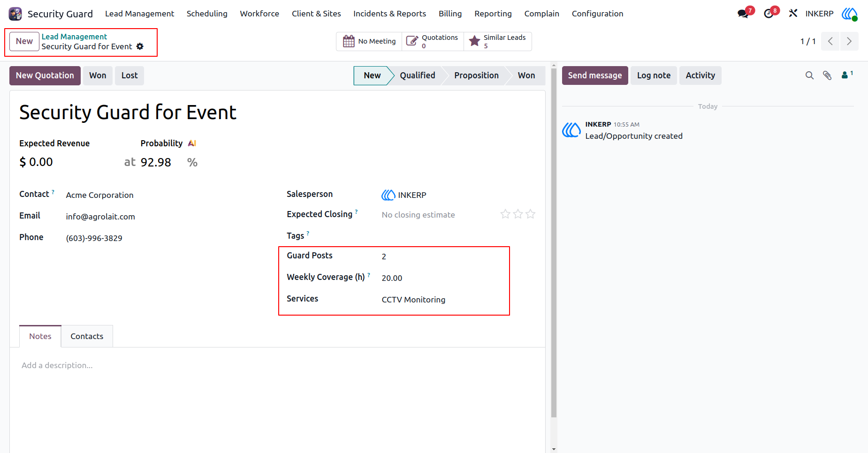Click the Activity button in chatter
This screenshot has width=868, height=453.
[700, 75]
